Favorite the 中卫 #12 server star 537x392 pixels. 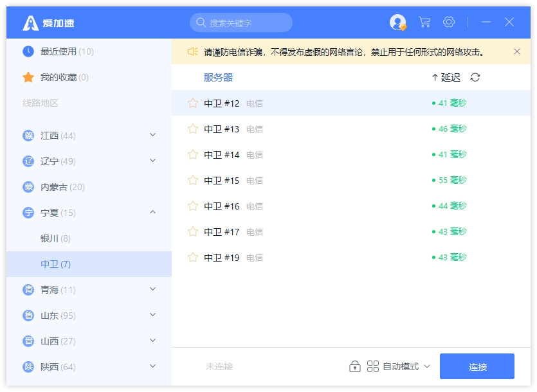point(193,103)
